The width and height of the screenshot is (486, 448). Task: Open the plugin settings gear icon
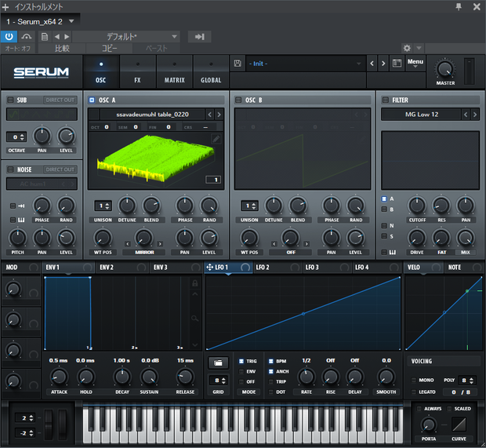pos(407,48)
